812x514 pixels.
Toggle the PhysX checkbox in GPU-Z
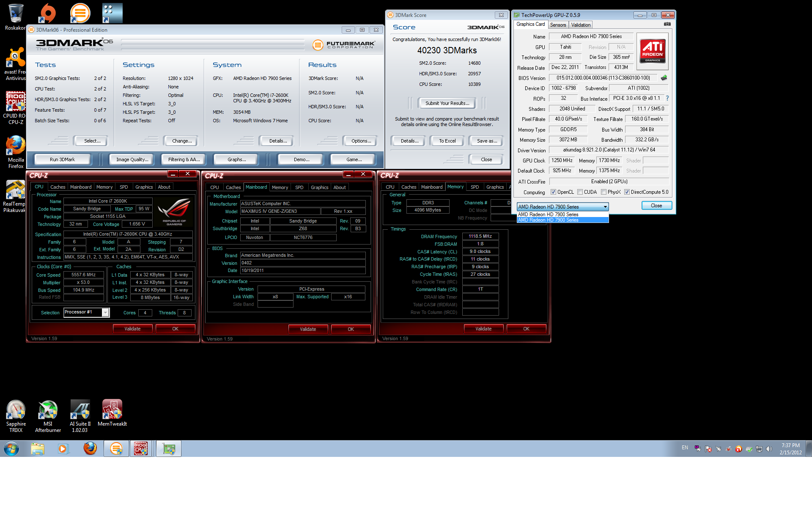click(x=604, y=192)
